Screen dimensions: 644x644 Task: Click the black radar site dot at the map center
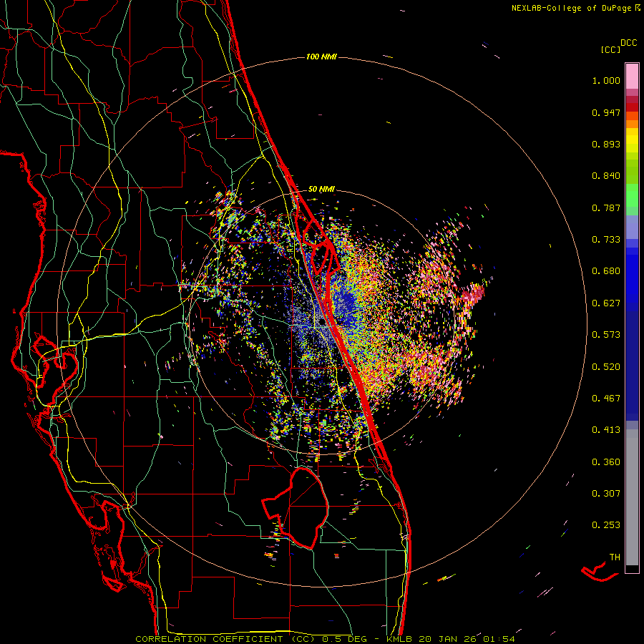[x=321, y=323]
